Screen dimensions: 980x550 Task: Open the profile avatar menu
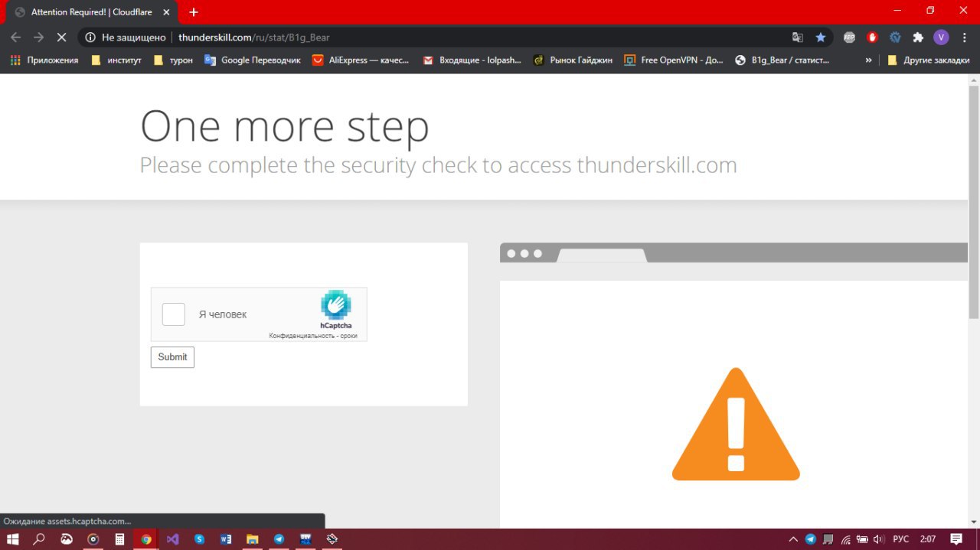[941, 37]
